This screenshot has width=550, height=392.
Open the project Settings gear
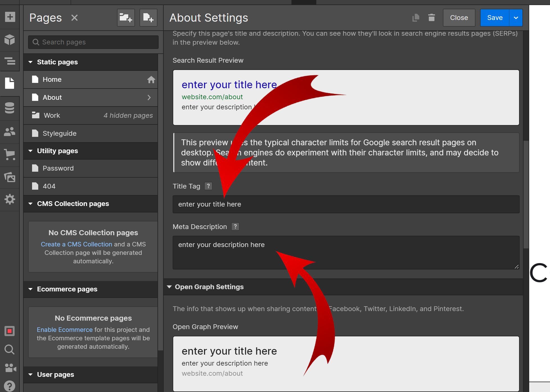10,199
